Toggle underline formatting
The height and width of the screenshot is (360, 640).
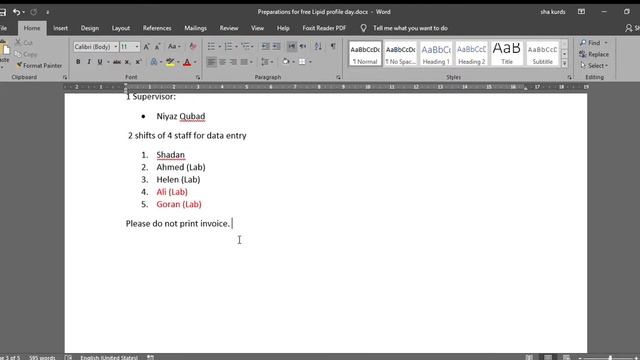pos(100,62)
